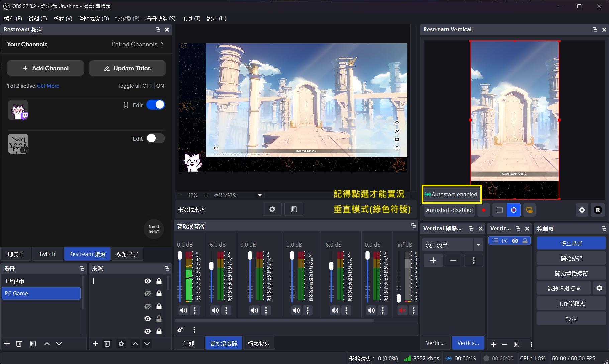609x364 pixels.
Task: Delete selected scene with trash icon
Action: [19, 344]
